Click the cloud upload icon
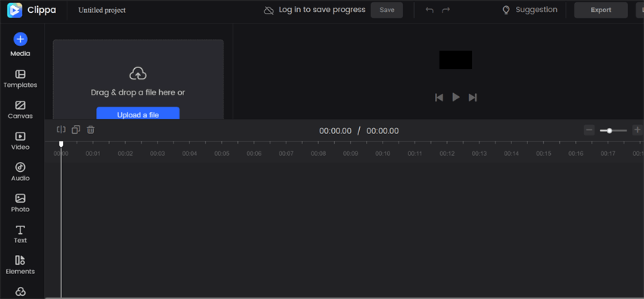The width and height of the screenshot is (644, 299). (x=138, y=73)
